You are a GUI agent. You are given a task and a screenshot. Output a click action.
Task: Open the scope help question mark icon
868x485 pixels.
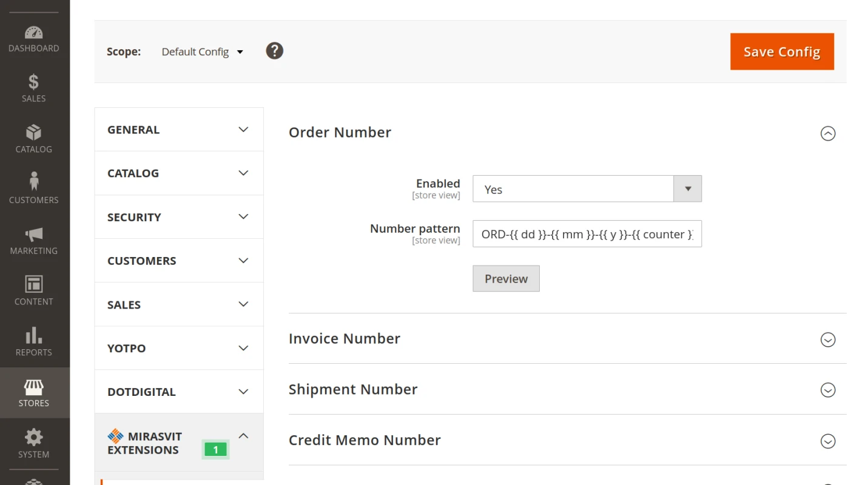click(274, 51)
